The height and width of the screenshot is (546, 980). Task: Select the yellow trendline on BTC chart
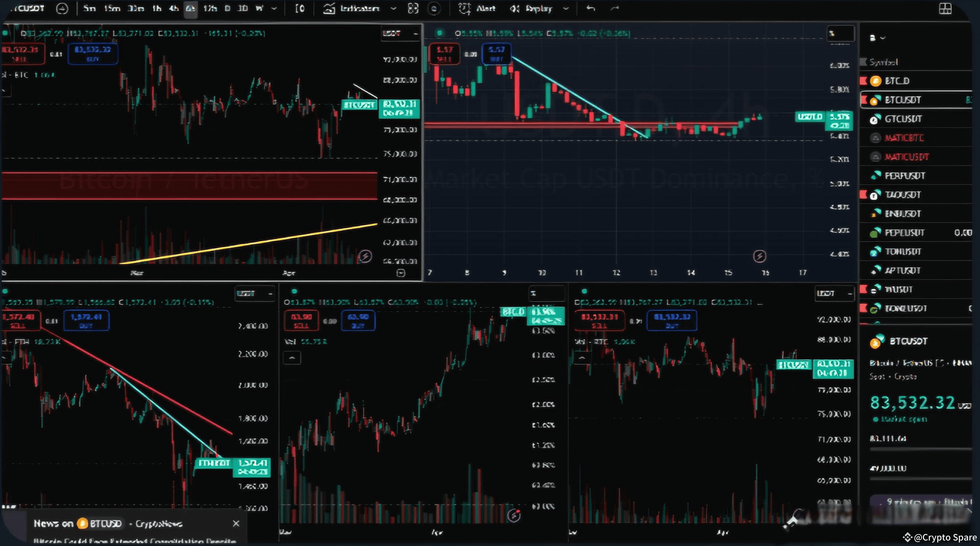click(x=249, y=244)
